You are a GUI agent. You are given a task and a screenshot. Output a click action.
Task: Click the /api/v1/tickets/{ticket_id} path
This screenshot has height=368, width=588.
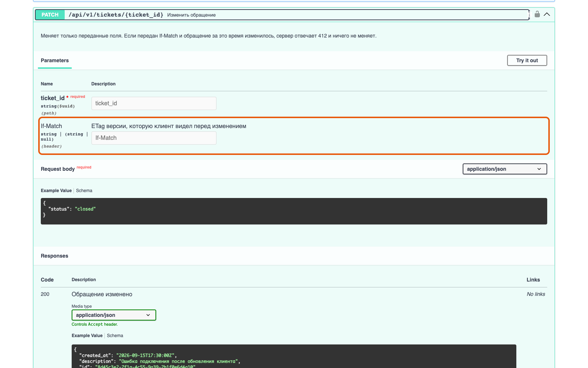click(x=116, y=15)
